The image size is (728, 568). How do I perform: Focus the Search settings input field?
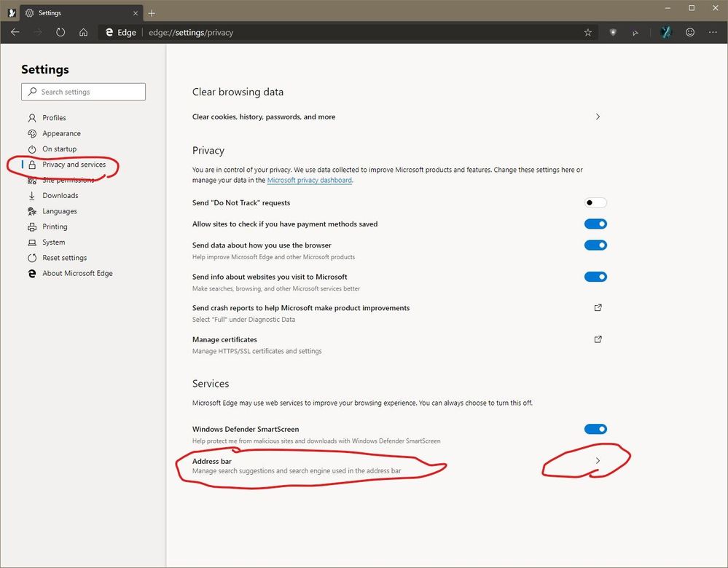83,92
